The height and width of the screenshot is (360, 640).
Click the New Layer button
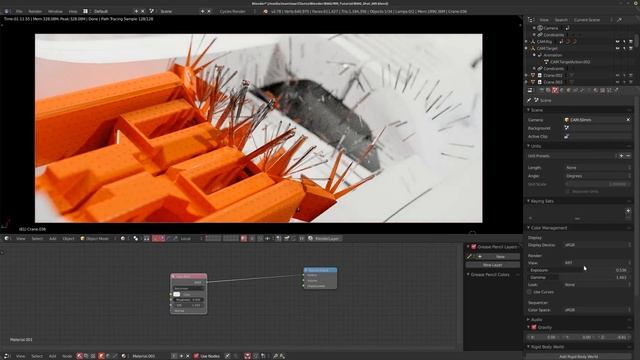[x=492, y=265]
